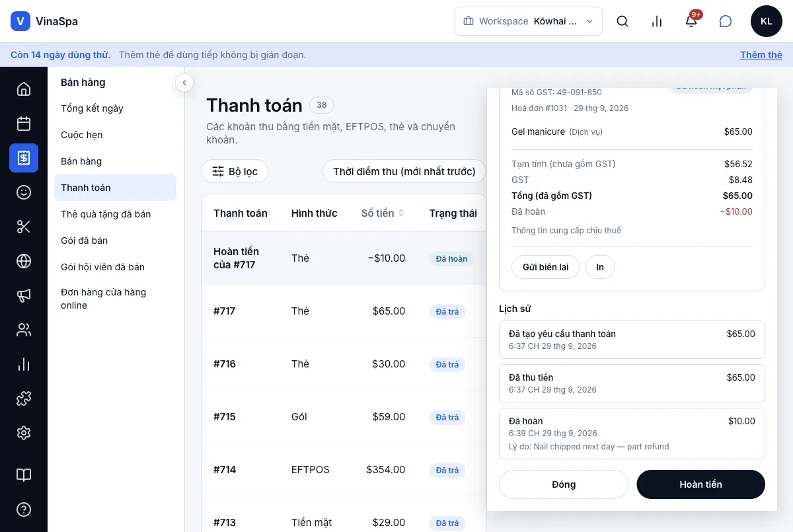The height and width of the screenshot is (532, 793).
Task: Click the Đã hoàn $10.00 history entry
Action: coord(632,434)
